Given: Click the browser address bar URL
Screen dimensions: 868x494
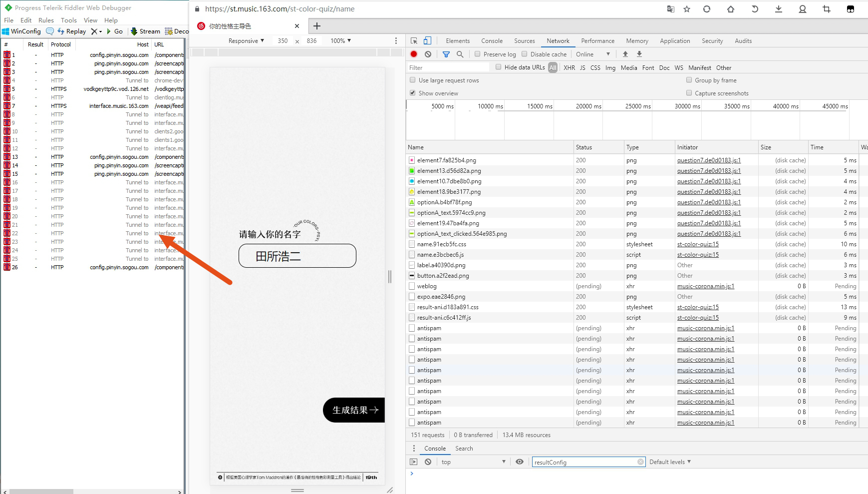Looking at the screenshot, I should 280,9.
